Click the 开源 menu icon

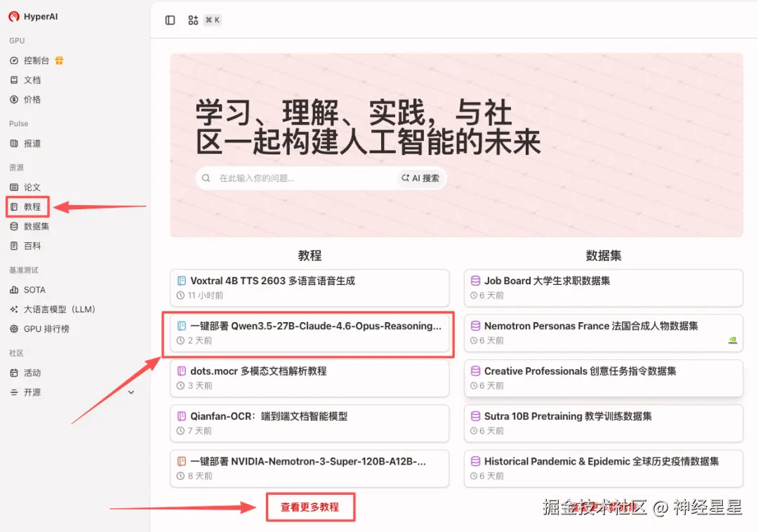tap(14, 392)
